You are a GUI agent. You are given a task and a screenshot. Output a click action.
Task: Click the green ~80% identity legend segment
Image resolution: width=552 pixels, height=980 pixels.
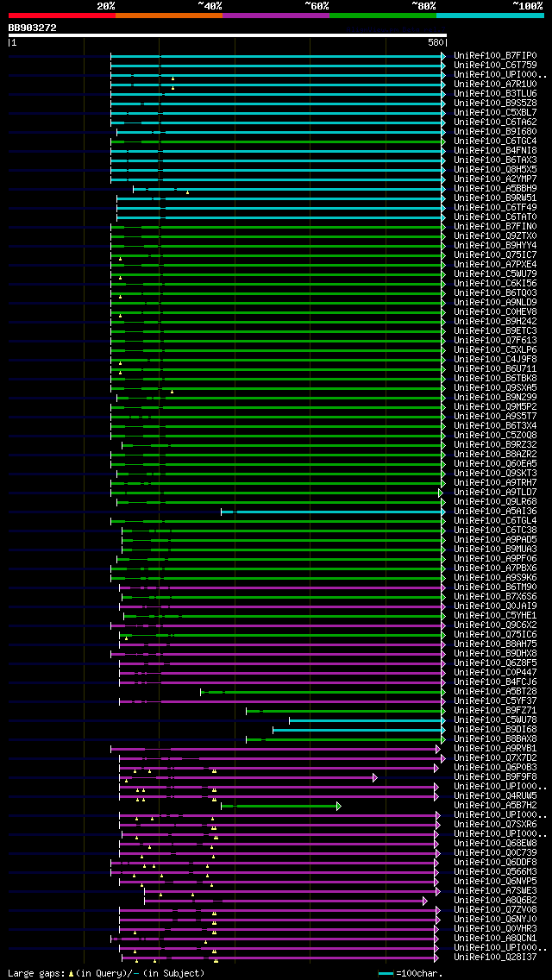tap(383, 15)
